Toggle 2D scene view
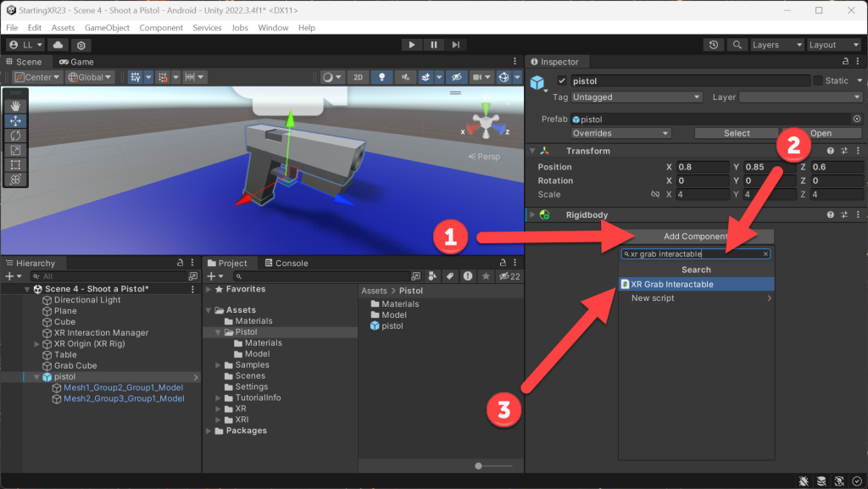Image resolution: width=868 pixels, height=489 pixels. [359, 77]
